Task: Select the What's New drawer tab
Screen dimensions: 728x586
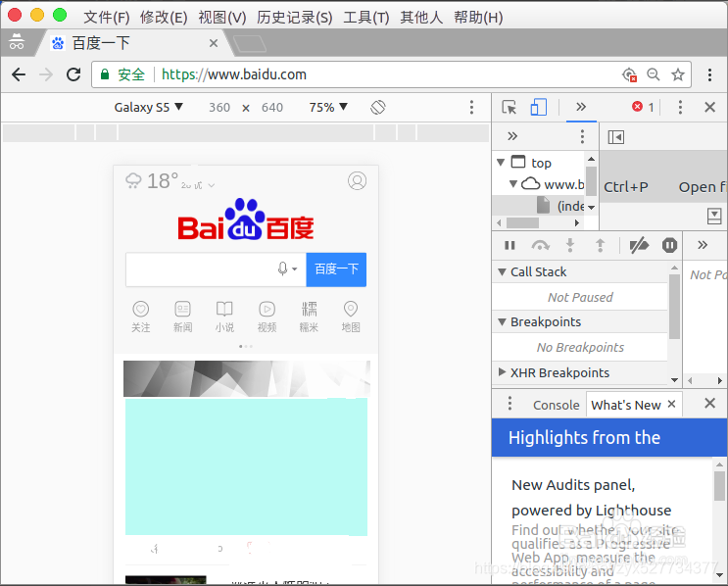Action: tap(625, 405)
